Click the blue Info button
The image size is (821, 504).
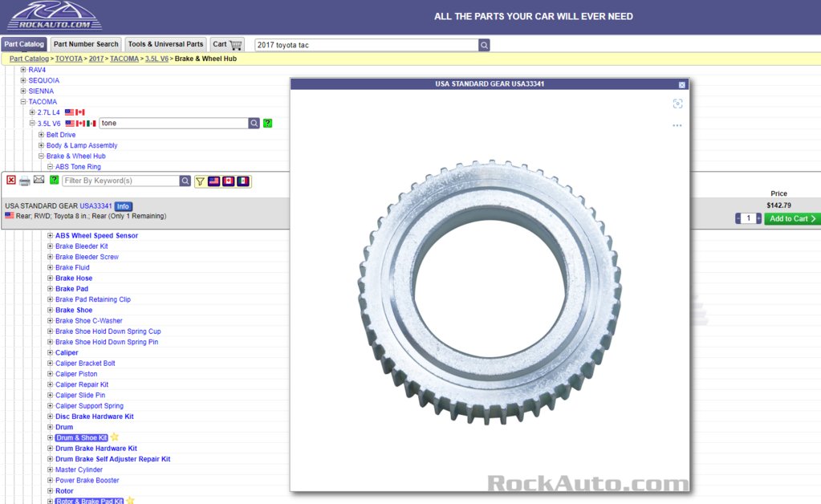tap(123, 206)
